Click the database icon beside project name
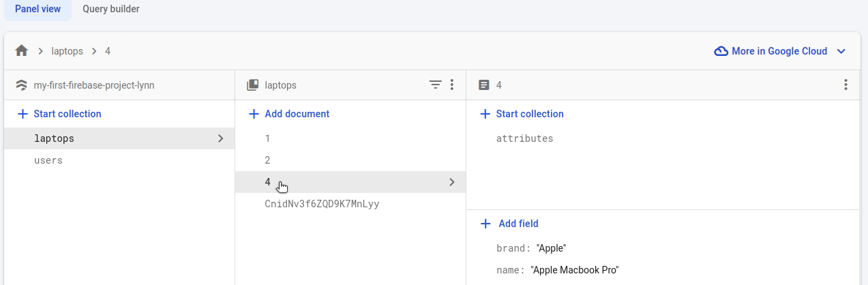Image resolution: width=868 pixels, height=285 pixels. [x=20, y=85]
